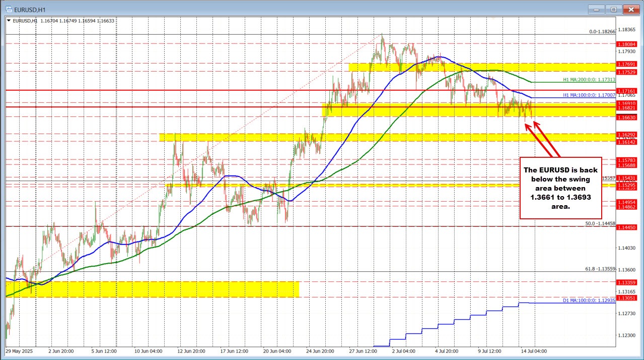Click the red 1.15688 price tag
This screenshot has height=360, width=644.
tap(627, 165)
